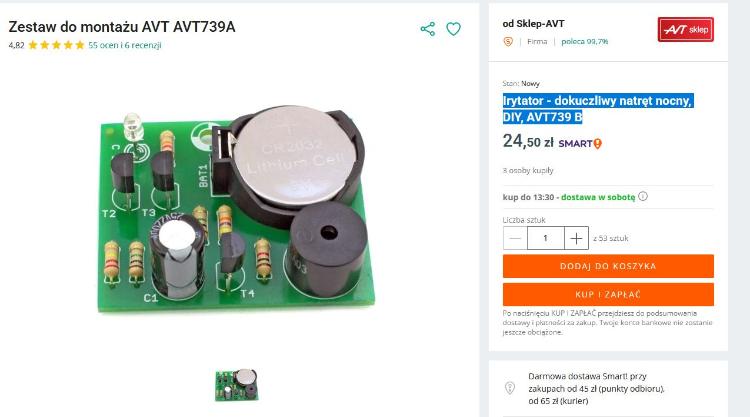Select product thumbnail below main image

click(x=237, y=385)
